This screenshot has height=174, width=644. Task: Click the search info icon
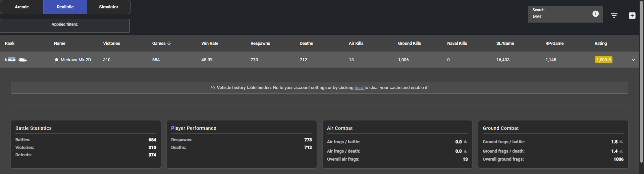point(595,14)
